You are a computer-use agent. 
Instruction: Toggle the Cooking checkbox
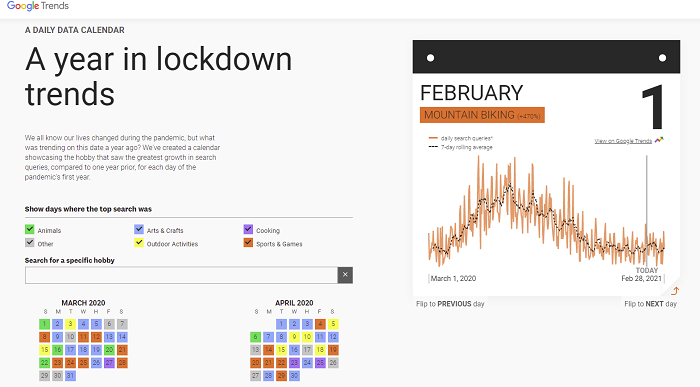[248, 229]
